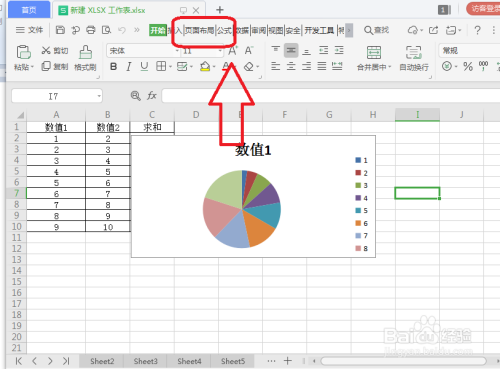Click the Copy (复制) button

pos(55,66)
